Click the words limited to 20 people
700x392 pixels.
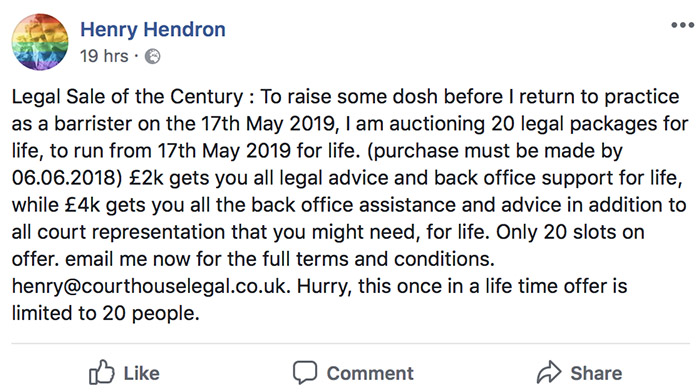[x=105, y=313]
